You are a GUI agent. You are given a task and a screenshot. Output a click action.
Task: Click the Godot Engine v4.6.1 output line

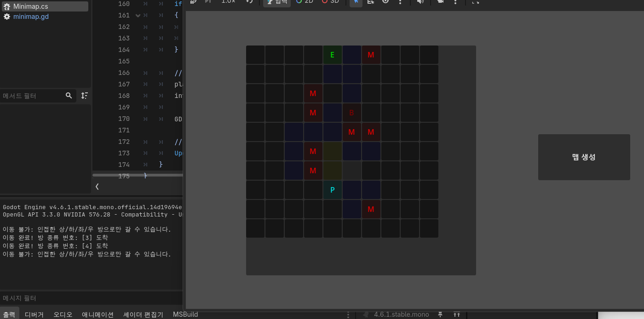92,207
